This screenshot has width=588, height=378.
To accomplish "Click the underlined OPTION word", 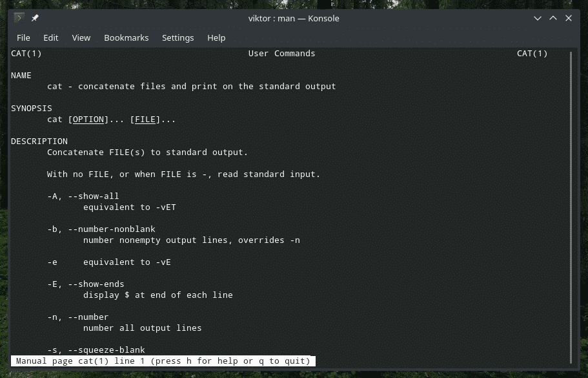I will pyautogui.click(x=88, y=120).
